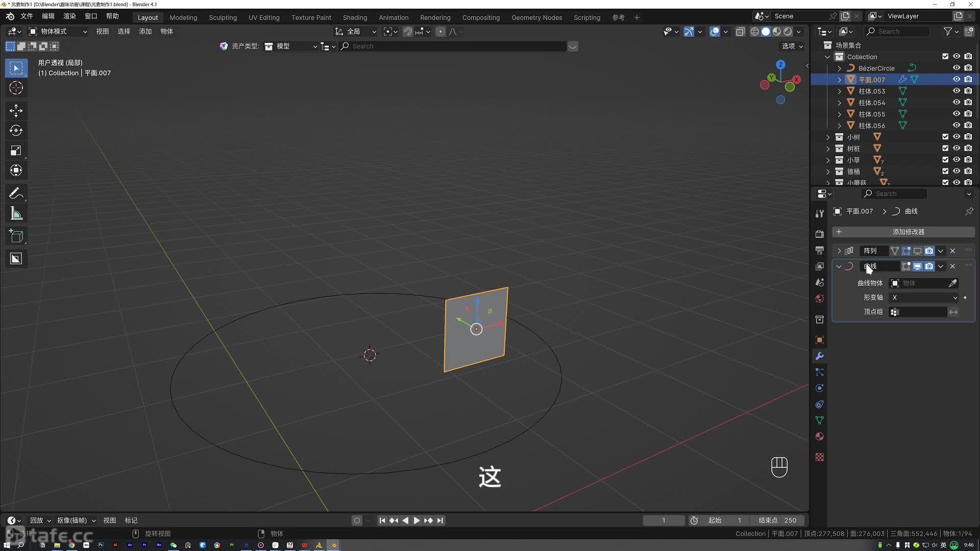The height and width of the screenshot is (551, 980).
Task: Uncheck the 小树 collection checkbox
Action: (x=945, y=137)
